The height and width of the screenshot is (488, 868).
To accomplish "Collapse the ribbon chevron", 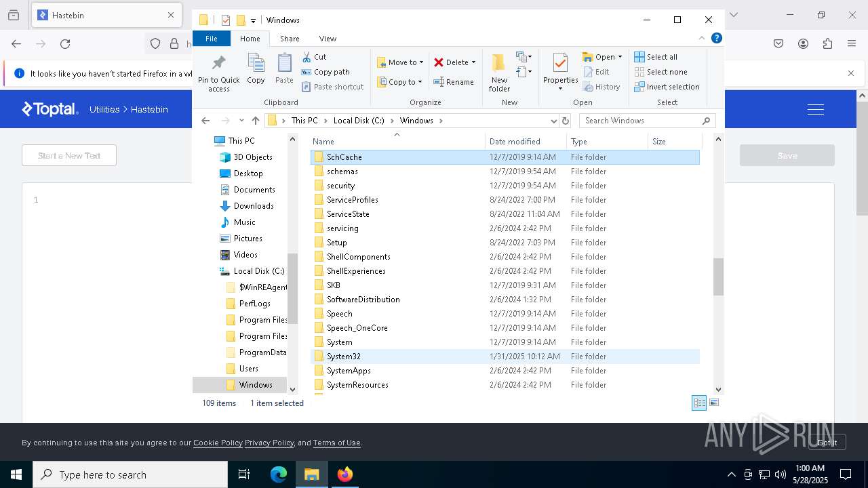I will point(702,38).
